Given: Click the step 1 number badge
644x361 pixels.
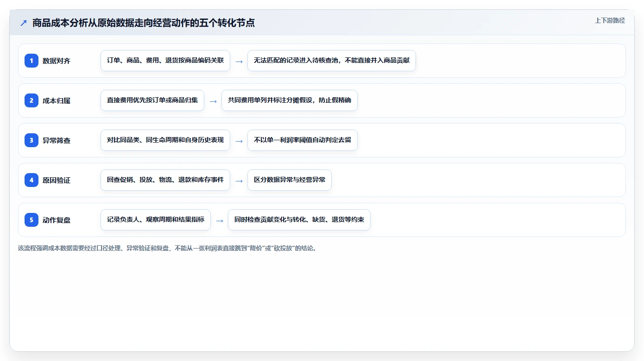Looking at the screenshot, I should 32,61.
